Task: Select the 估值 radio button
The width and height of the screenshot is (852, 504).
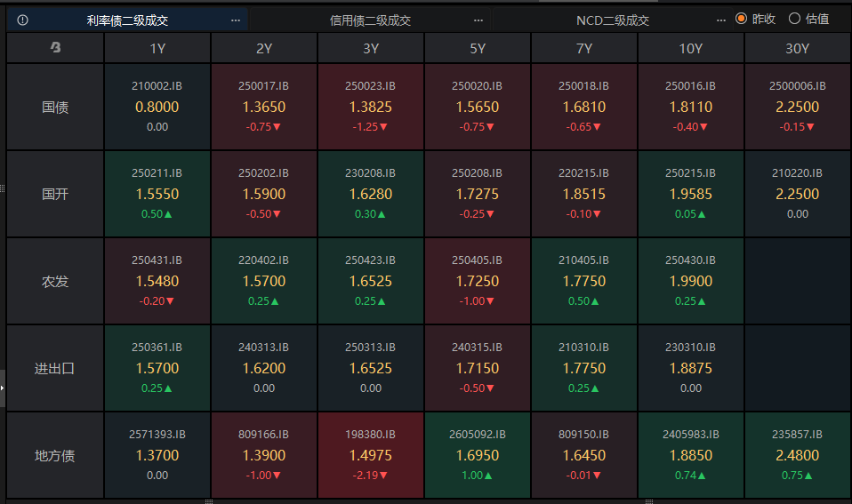Action: pyautogui.click(x=795, y=19)
